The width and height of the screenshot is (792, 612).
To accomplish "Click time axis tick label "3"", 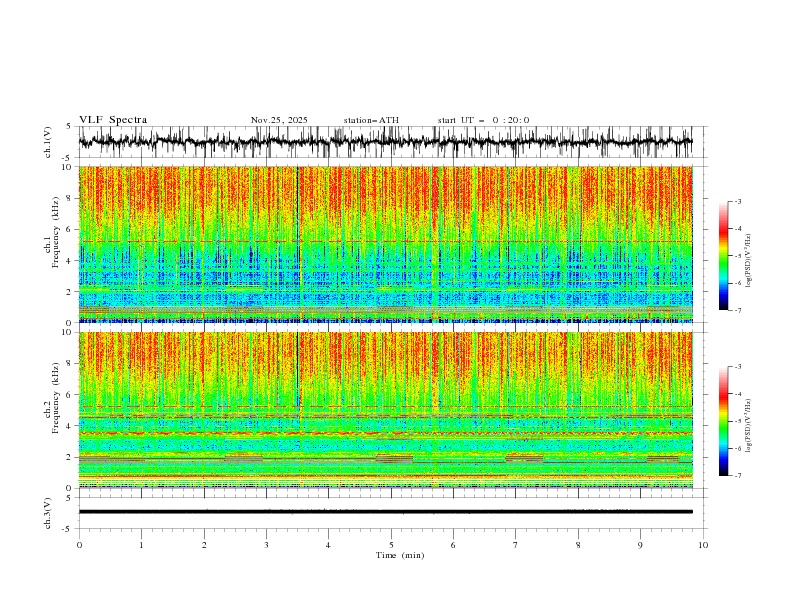I will click(266, 545).
